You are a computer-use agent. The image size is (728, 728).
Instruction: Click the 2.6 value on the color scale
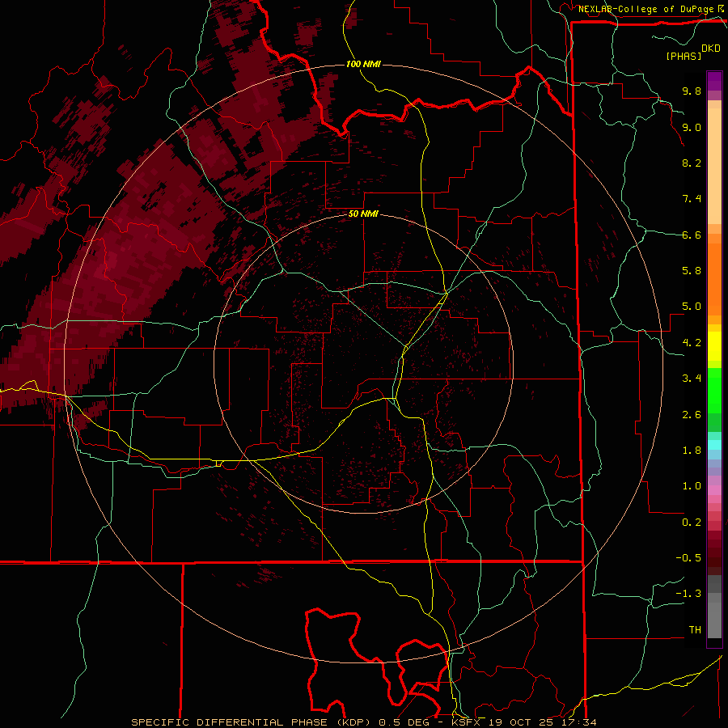(x=692, y=415)
